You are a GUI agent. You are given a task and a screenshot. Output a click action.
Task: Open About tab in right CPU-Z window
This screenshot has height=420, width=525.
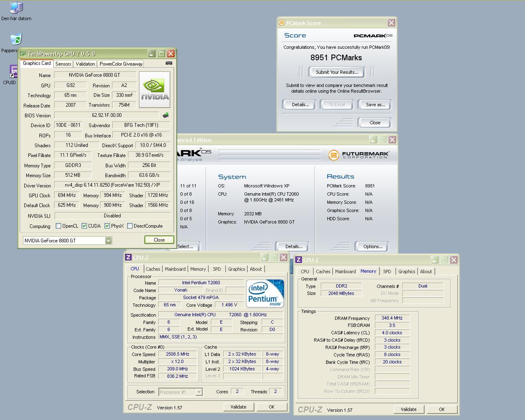[426, 272]
